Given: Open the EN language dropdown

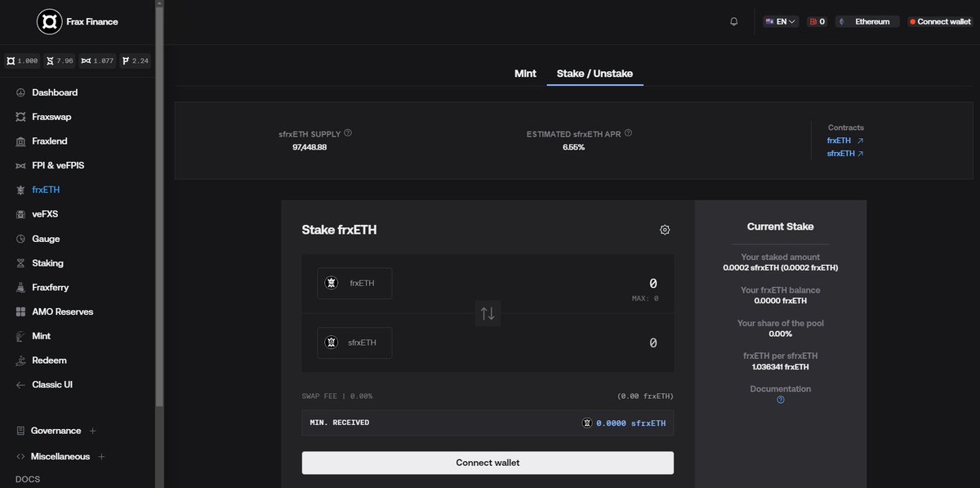Looking at the screenshot, I should 779,21.
